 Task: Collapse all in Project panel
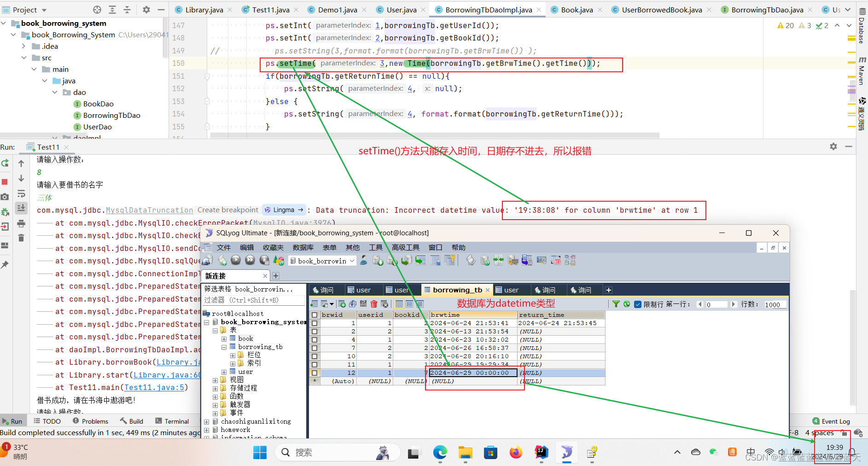pos(128,10)
